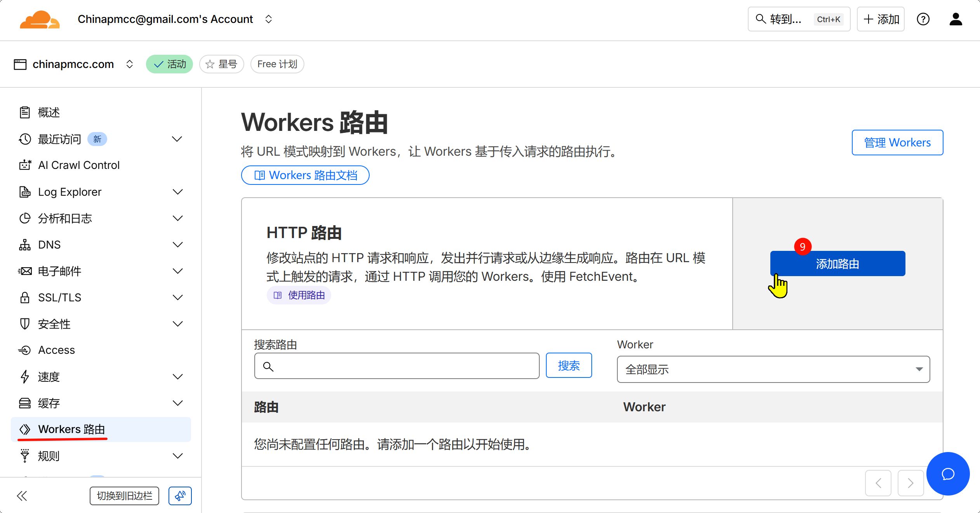Open the Access sidebar item
Viewport: 980px width, 513px height.
[56, 350]
